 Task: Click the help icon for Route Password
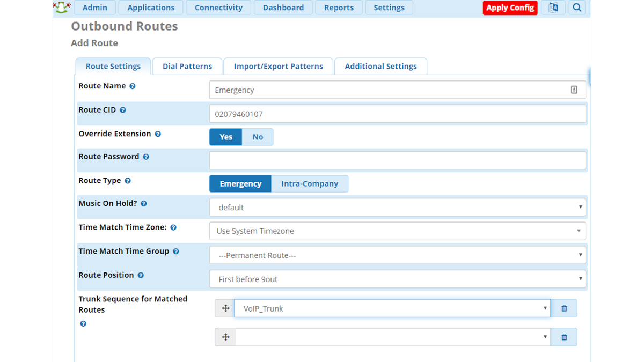(x=146, y=157)
